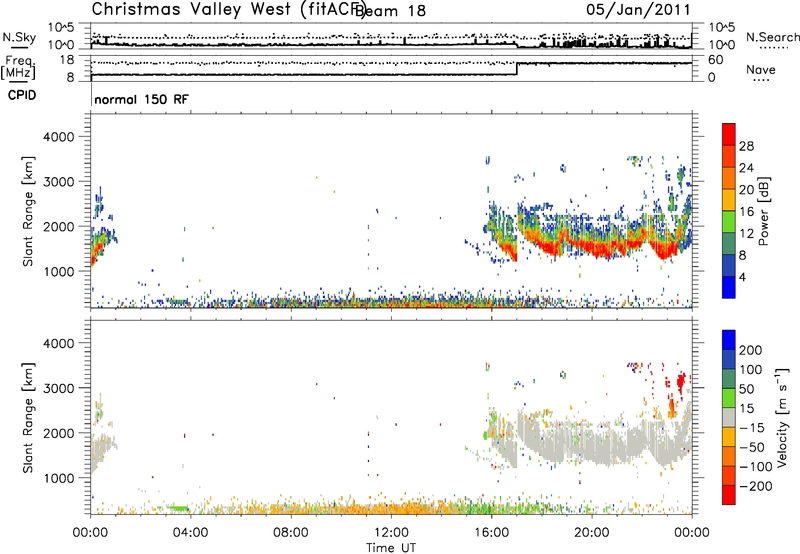
Task: Click the "24" label on the power color bar
Action: (746, 168)
